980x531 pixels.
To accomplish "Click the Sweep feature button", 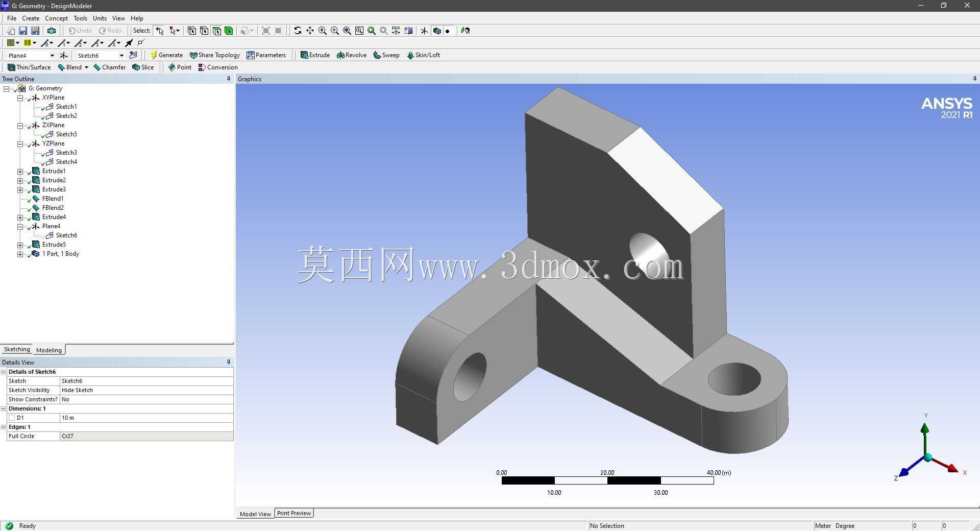I will click(386, 55).
